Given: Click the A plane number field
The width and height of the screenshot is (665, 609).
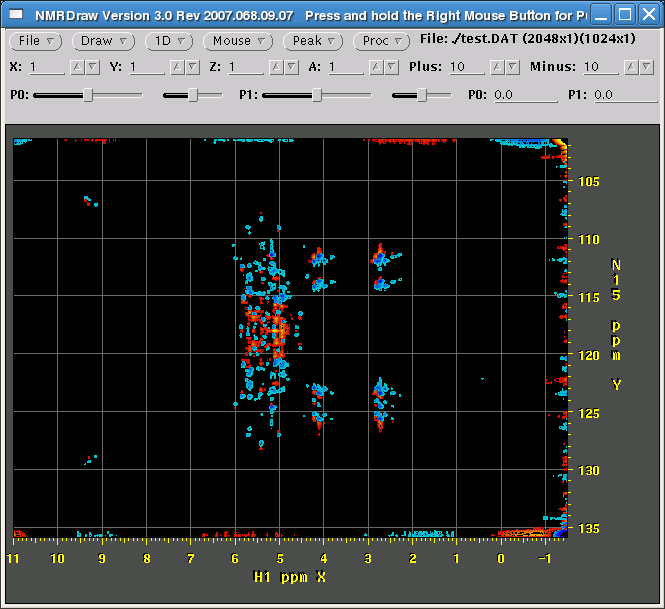Looking at the screenshot, I should (x=346, y=67).
